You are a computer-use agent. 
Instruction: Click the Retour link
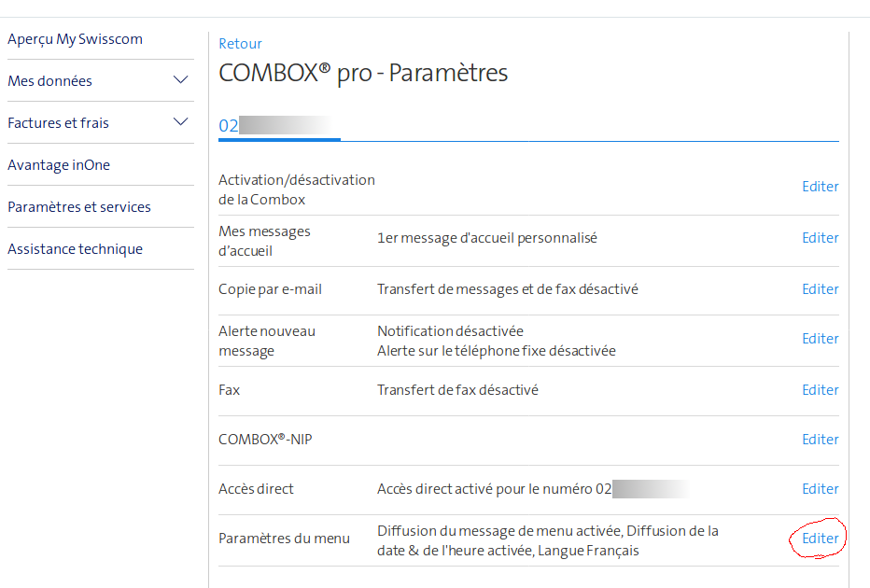click(240, 43)
